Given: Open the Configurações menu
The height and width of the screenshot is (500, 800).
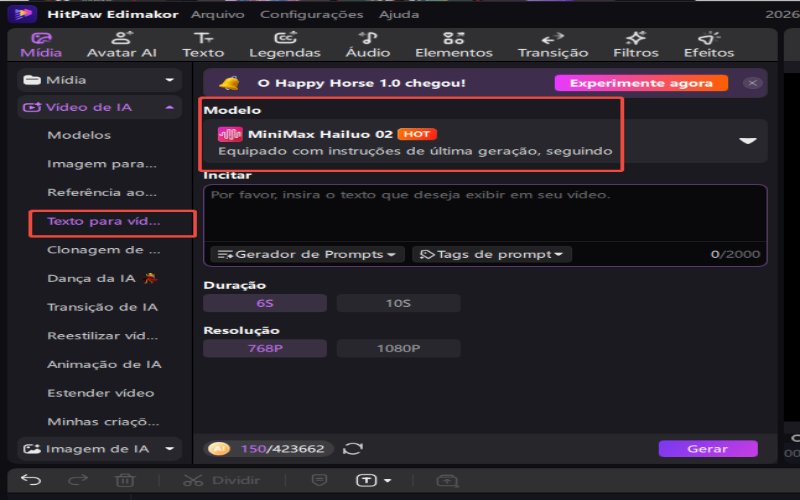Looking at the screenshot, I should [x=311, y=14].
